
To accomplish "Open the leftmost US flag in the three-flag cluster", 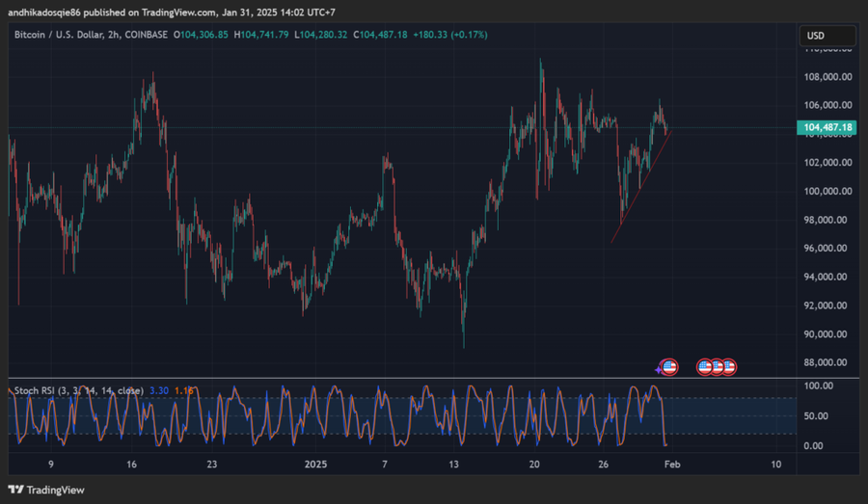I will click(704, 367).
